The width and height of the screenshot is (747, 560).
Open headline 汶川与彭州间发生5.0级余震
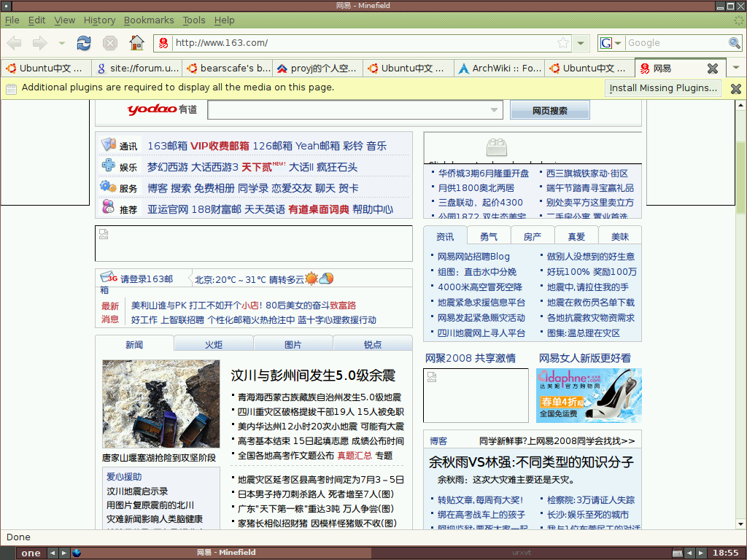[313, 376]
